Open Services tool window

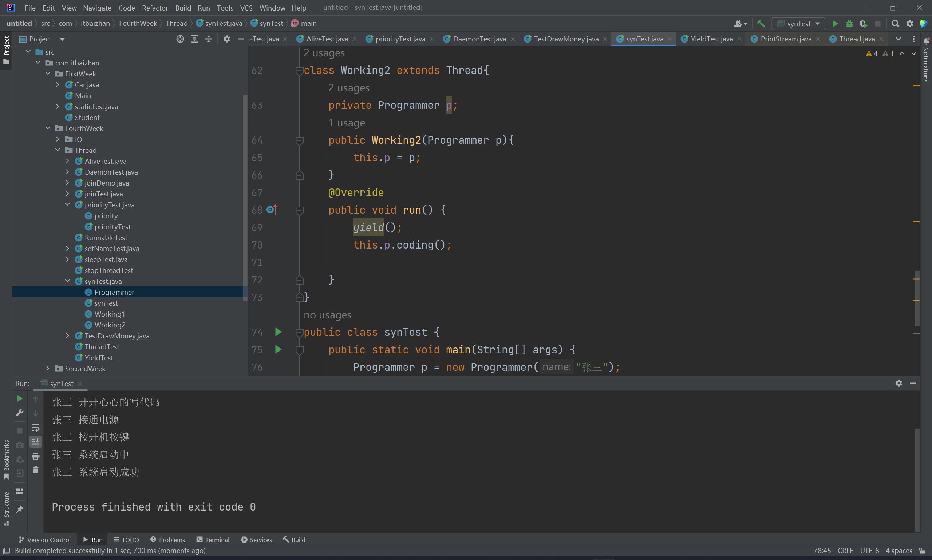pyautogui.click(x=256, y=540)
